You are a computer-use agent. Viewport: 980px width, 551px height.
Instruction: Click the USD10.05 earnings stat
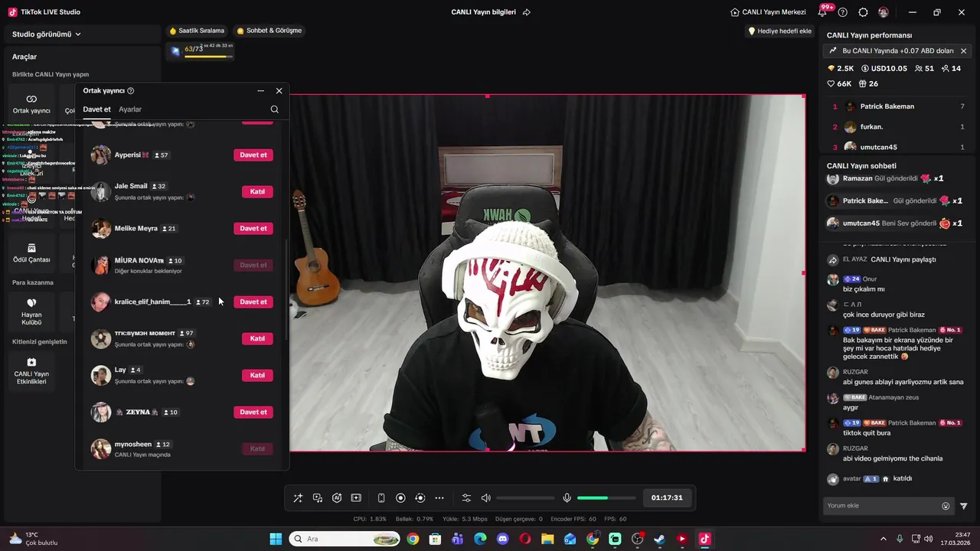pos(884,68)
